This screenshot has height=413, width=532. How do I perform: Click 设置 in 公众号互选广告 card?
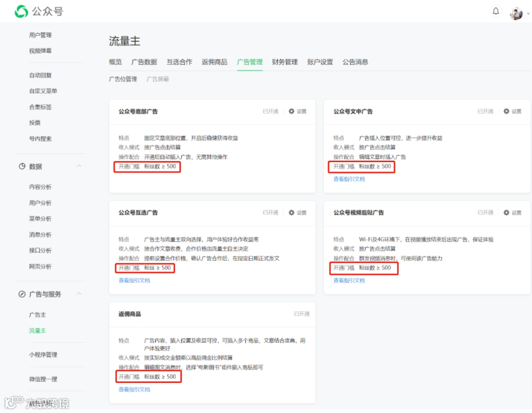pyautogui.click(x=301, y=213)
